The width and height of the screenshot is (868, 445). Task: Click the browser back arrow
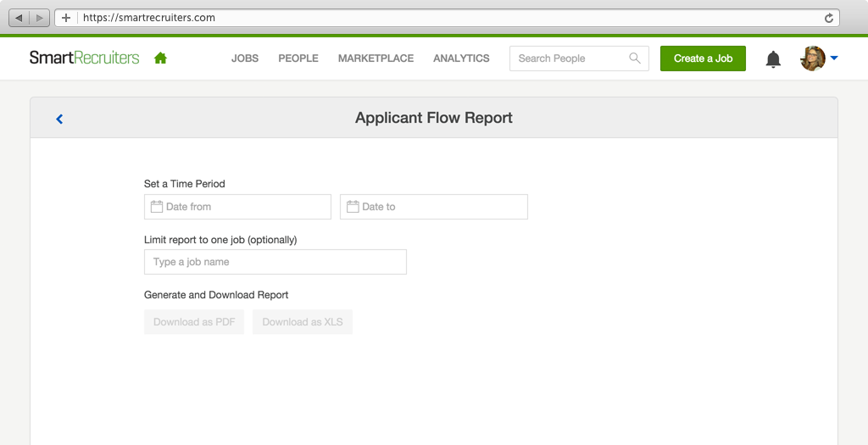(19, 18)
